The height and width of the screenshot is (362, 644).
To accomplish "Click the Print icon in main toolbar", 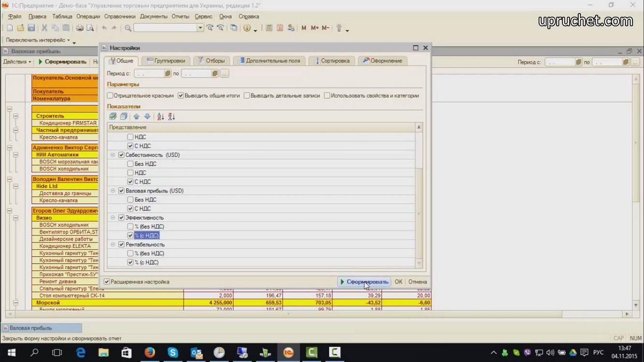I will pyautogui.click(x=80, y=28).
